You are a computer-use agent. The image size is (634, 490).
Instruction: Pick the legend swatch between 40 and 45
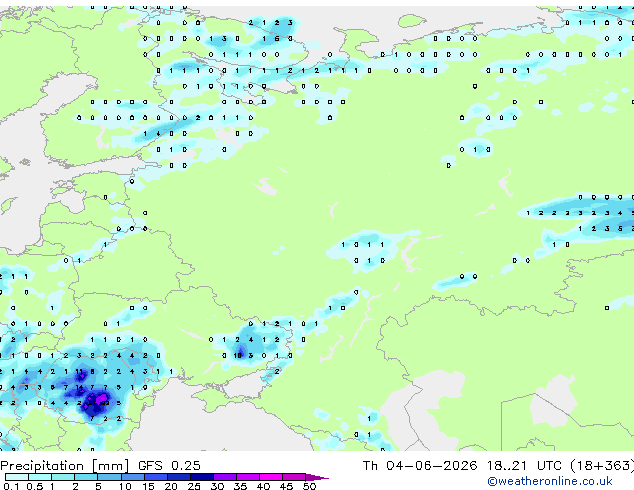[x=271, y=477]
